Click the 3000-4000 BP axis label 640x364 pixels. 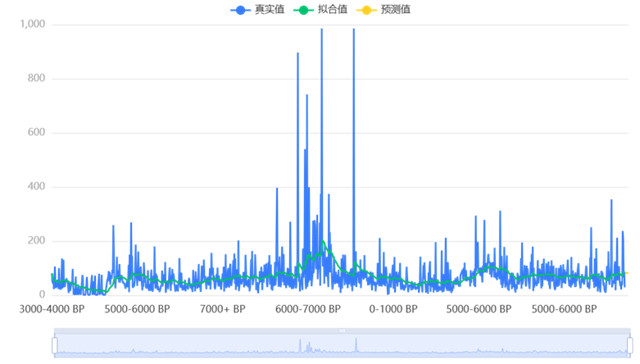click(52, 309)
